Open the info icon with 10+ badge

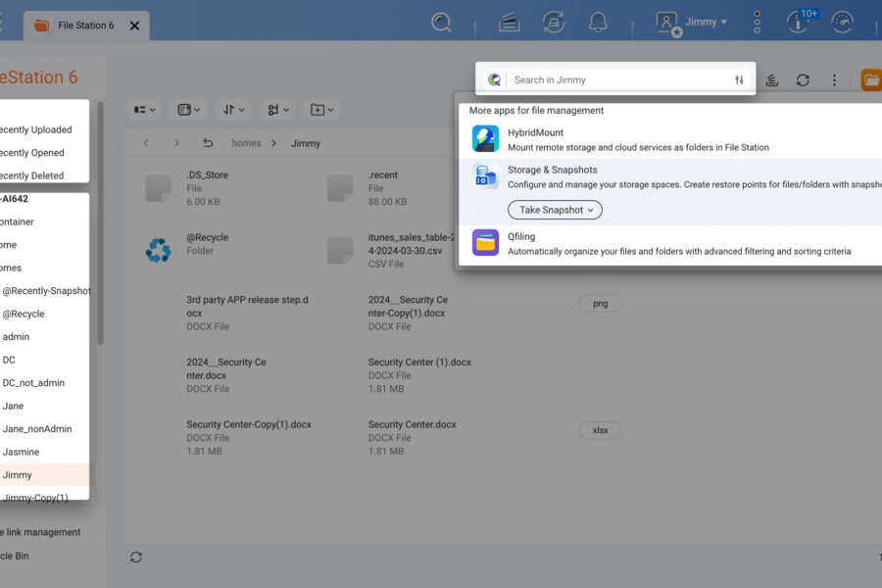(x=801, y=22)
